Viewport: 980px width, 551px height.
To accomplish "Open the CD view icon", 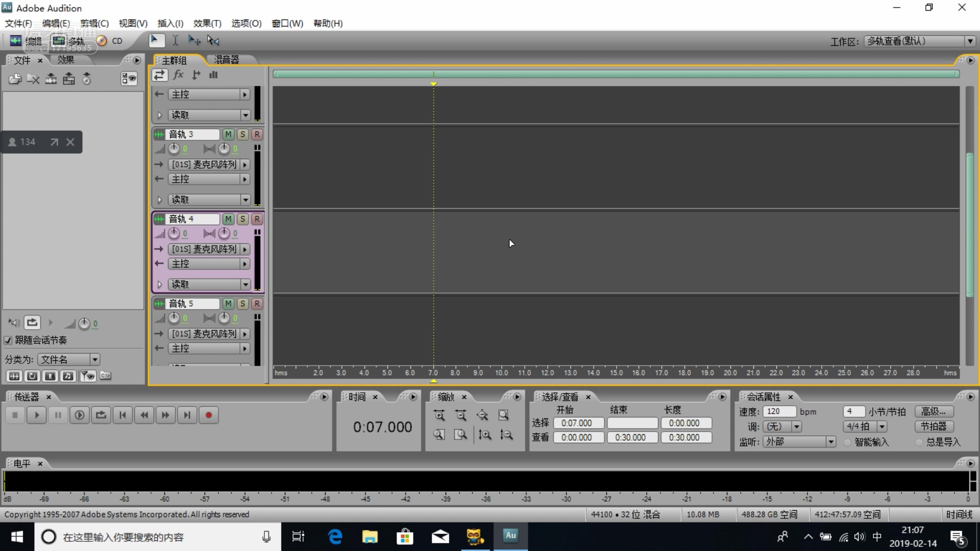I will 102,41.
